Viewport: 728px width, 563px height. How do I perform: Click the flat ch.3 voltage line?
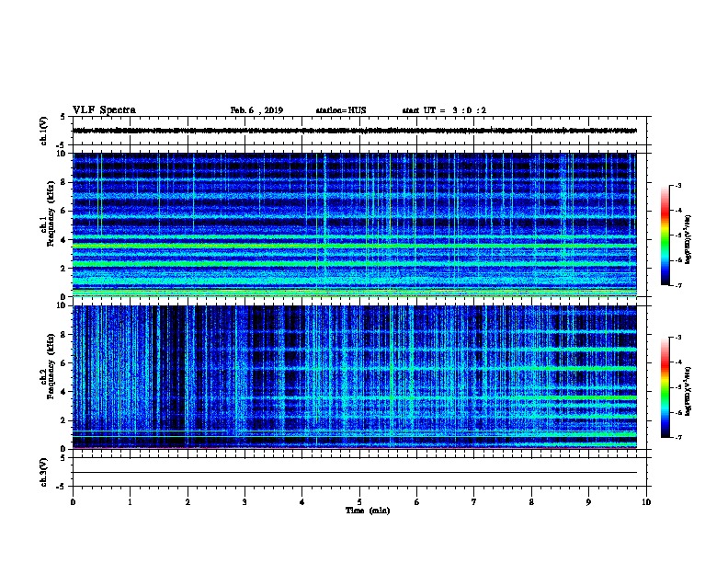click(x=355, y=473)
